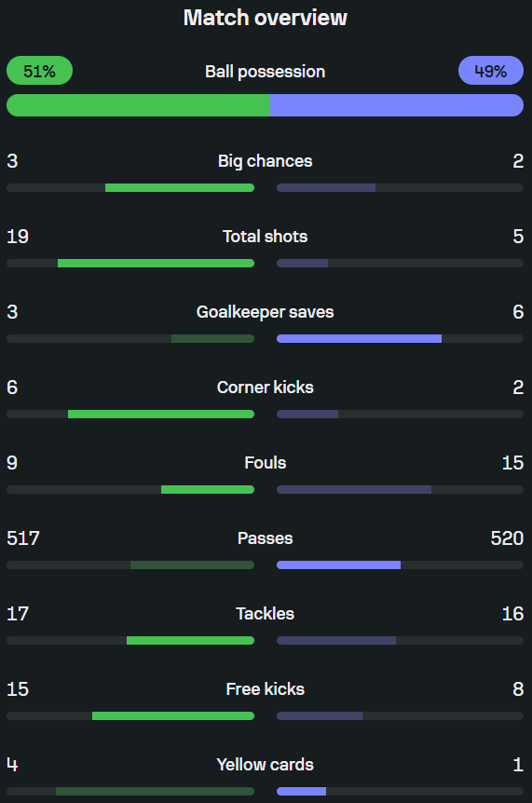Click the Goalkeeper saves label
The height and width of the screenshot is (803, 532).
click(266, 312)
